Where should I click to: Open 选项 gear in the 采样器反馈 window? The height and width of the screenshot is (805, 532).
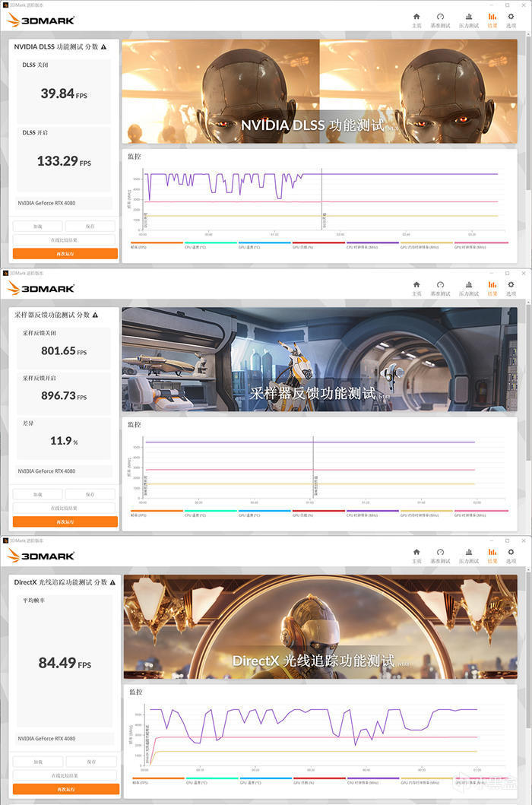(511, 289)
